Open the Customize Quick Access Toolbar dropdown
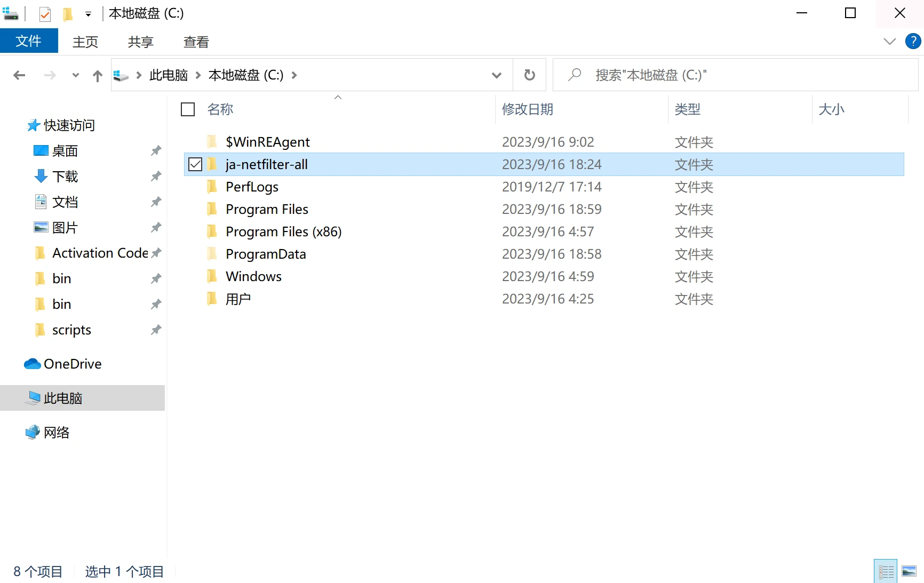Screen dimensions: 924x583 [x=88, y=14]
